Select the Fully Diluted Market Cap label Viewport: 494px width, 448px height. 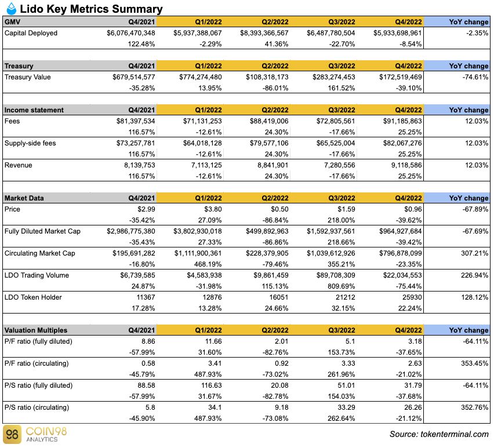tap(42, 231)
